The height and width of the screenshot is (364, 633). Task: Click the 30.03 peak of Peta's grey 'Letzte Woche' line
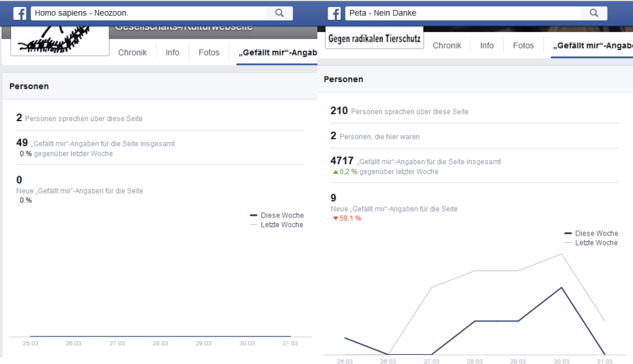(x=561, y=254)
